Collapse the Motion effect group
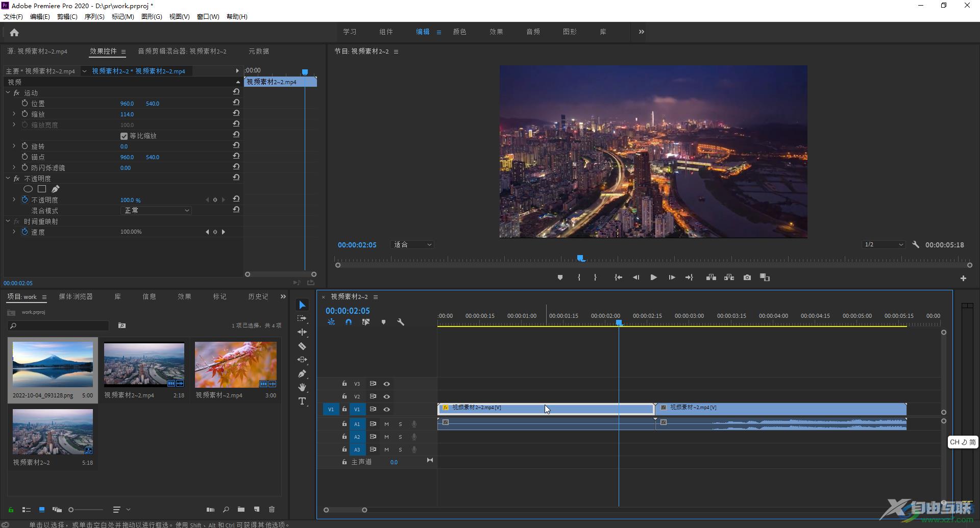Viewport: 980px width, 528px height. (8, 92)
